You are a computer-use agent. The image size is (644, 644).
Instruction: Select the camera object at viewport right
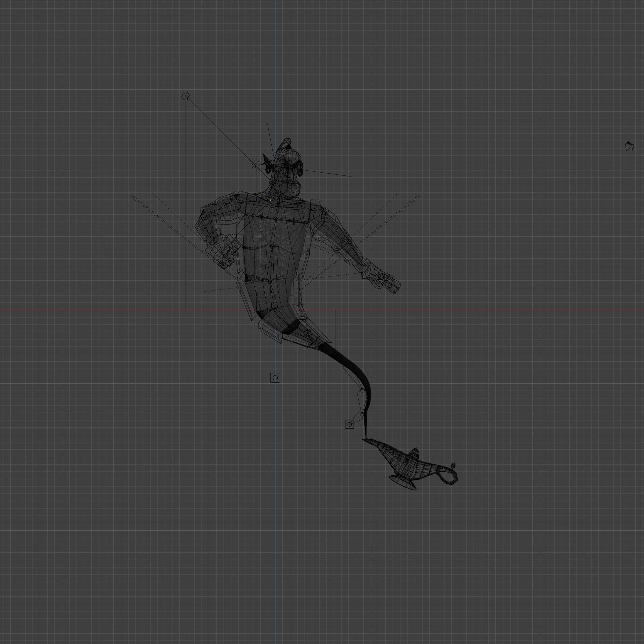(630, 146)
